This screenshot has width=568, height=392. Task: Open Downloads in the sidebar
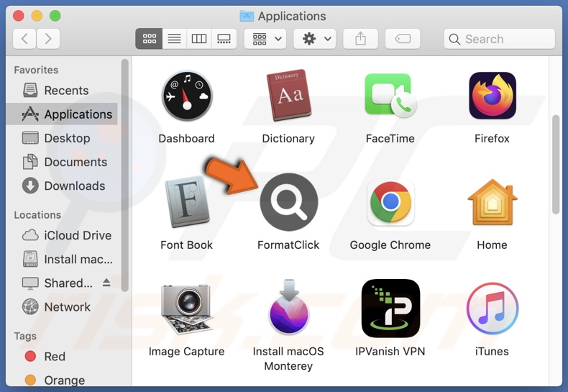pos(62,186)
